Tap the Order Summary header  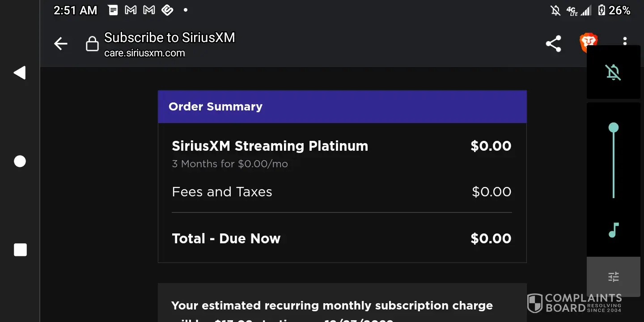[x=215, y=106]
